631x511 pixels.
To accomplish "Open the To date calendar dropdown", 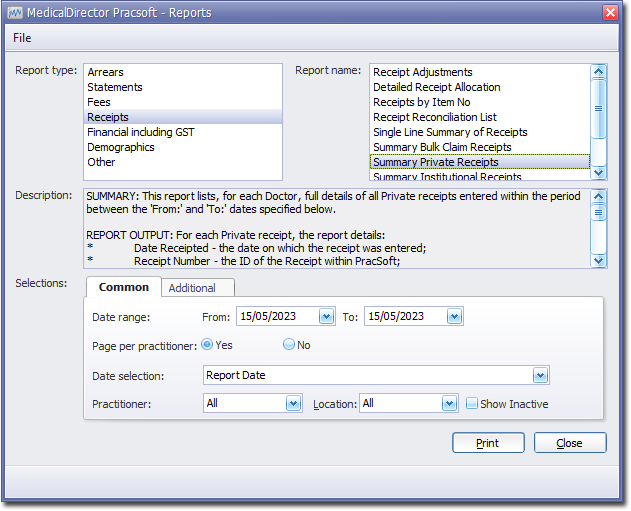I will click(453, 316).
